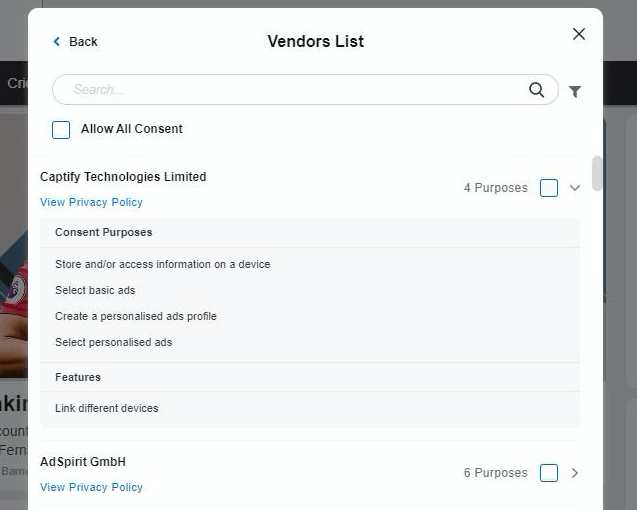Click into the vendor Search field
The width and height of the screenshot is (637, 510).
(290, 90)
